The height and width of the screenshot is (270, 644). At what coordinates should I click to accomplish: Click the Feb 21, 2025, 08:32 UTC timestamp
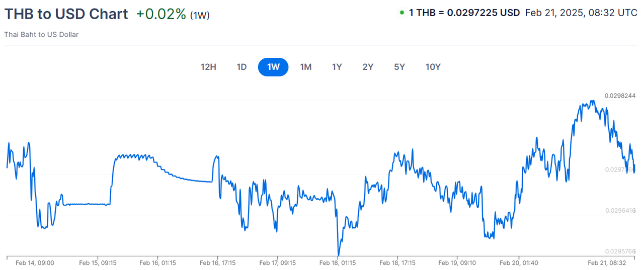point(581,13)
